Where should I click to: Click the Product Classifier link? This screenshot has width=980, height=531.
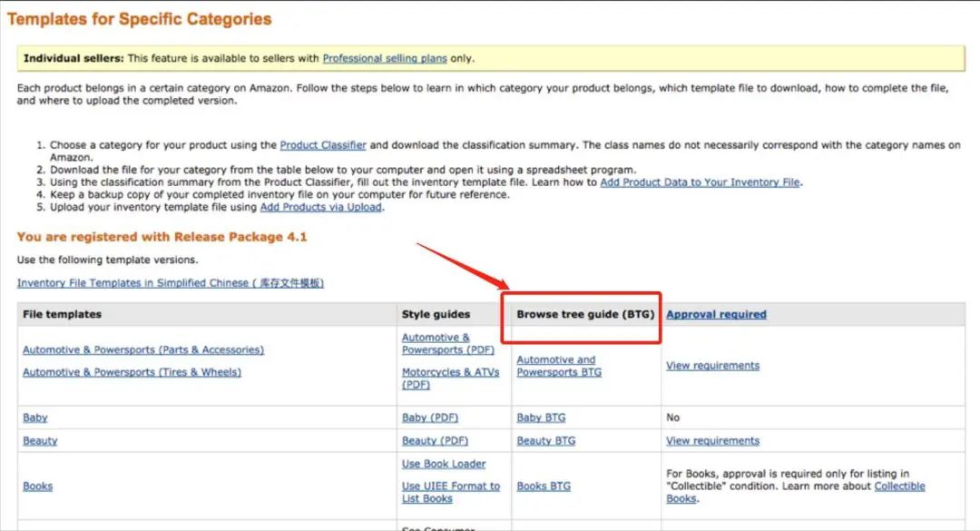323,145
